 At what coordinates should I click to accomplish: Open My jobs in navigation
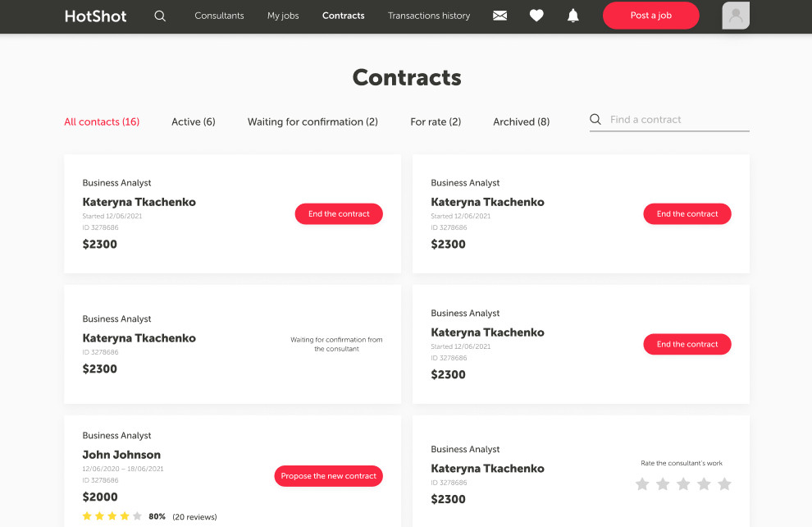283,16
